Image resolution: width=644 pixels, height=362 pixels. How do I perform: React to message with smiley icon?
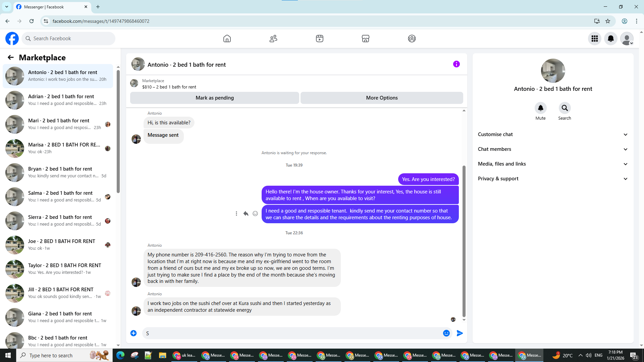point(255,214)
